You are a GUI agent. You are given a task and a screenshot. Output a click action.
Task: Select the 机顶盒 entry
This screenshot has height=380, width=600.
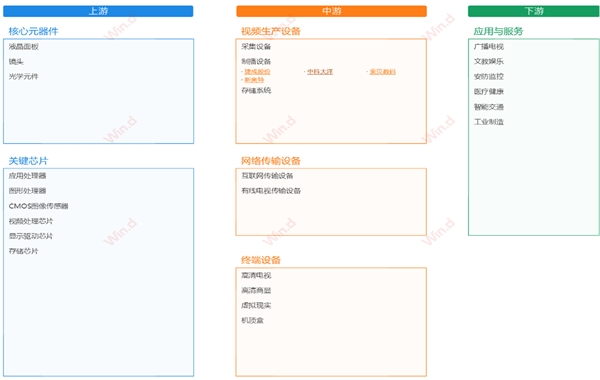click(x=252, y=320)
